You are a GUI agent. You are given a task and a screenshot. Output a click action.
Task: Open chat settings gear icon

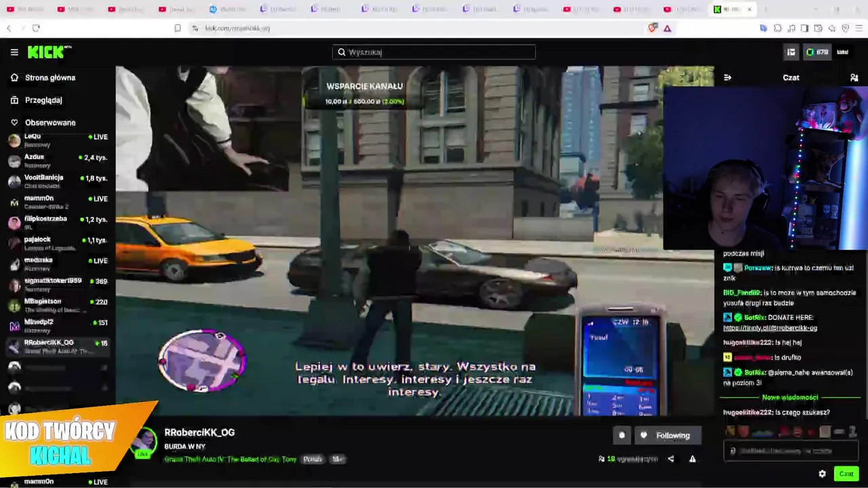click(x=823, y=474)
